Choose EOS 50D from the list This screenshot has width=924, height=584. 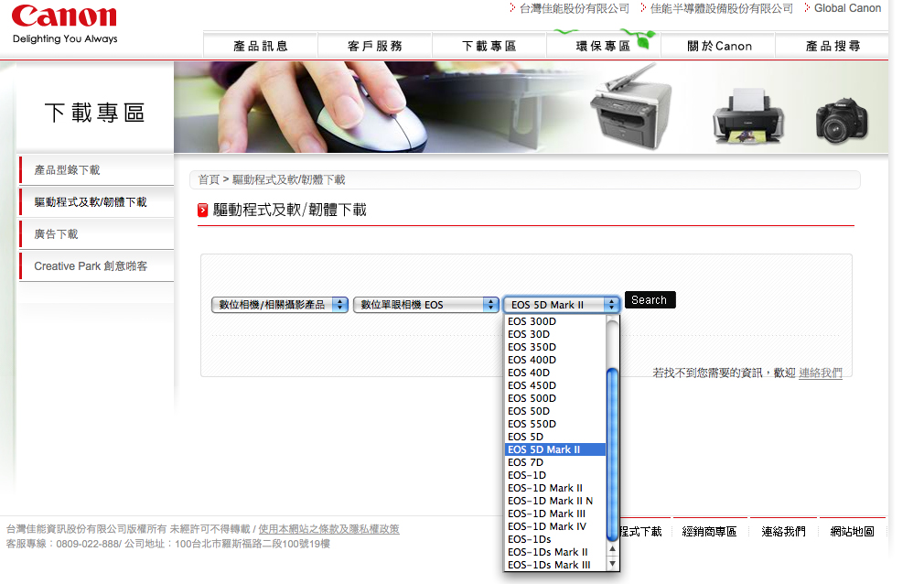pos(555,411)
